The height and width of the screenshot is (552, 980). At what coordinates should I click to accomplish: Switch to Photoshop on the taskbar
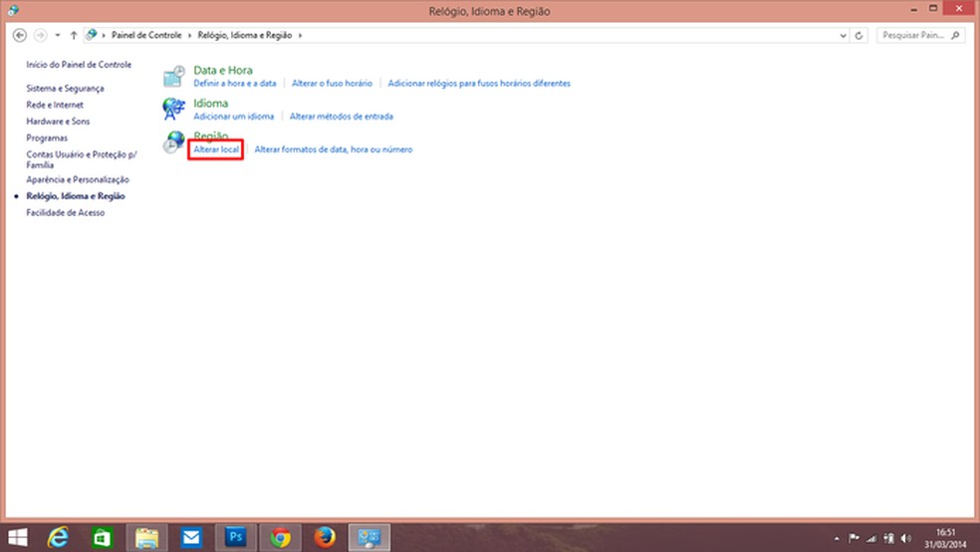[236, 538]
